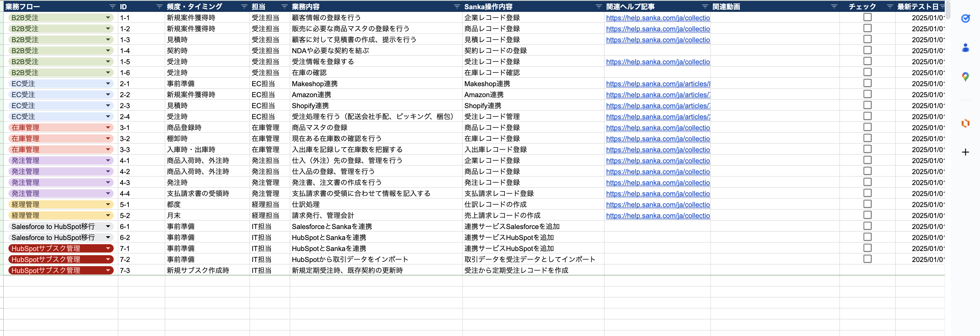The height and width of the screenshot is (336, 980).
Task: Open filter icon on 関連ヘルプ記事 column header
Action: (x=704, y=6)
